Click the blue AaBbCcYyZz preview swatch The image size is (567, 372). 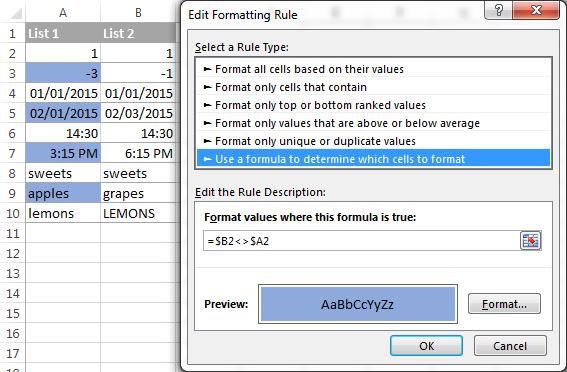[358, 304]
